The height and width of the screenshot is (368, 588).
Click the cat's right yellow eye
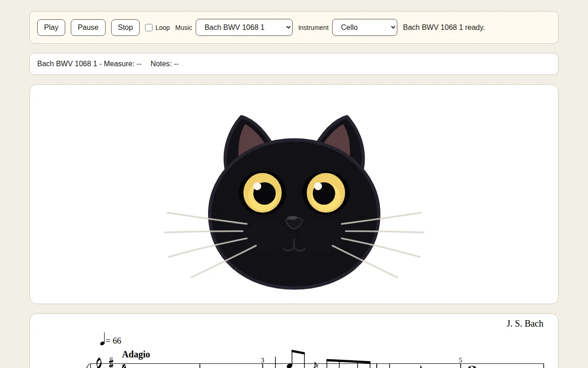point(326,193)
